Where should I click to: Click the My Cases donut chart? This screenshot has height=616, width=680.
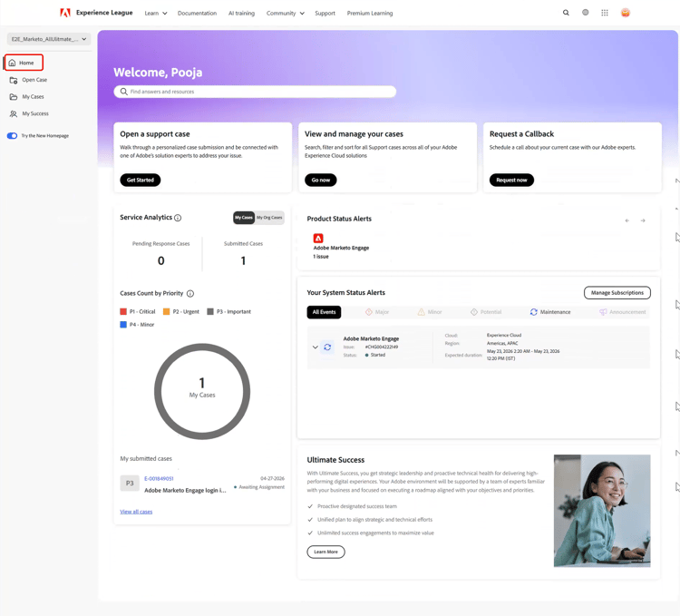[202, 391]
